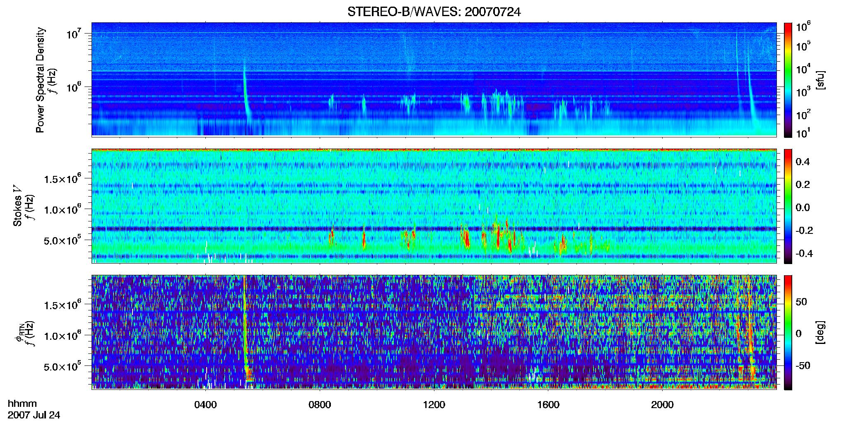Select the 0.2 Stokes V colorbar value
The width and height of the screenshot is (868, 447).
click(803, 184)
